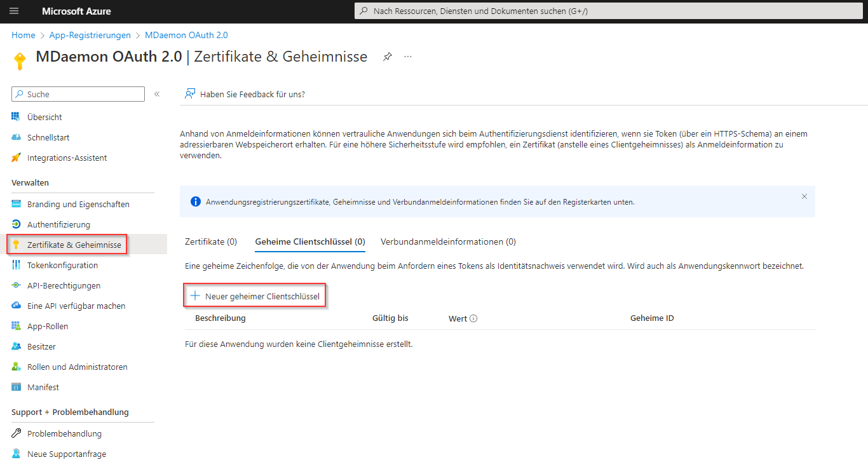Launch the Integrations-Assistent rocket item
This screenshot has width=868, height=462.
pyautogui.click(x=67, y=158)
